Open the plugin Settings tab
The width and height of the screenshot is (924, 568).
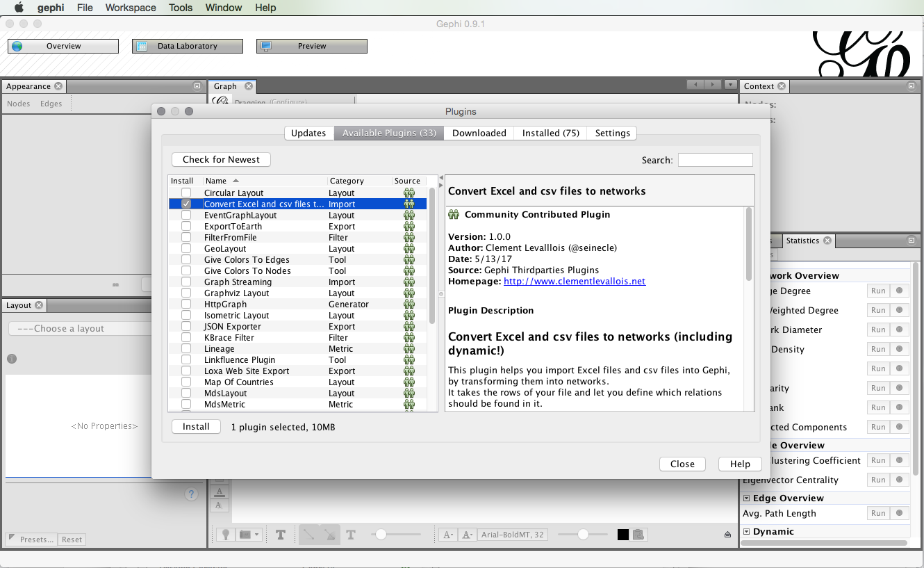point(613,133)
